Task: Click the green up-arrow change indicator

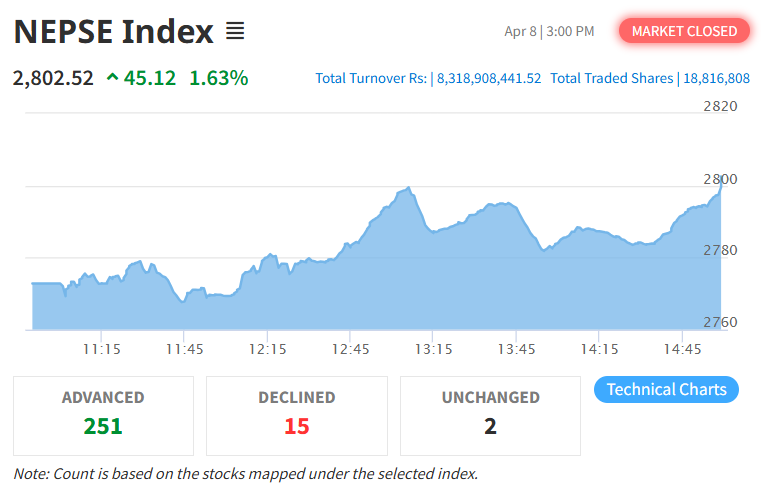Action: 112,77
